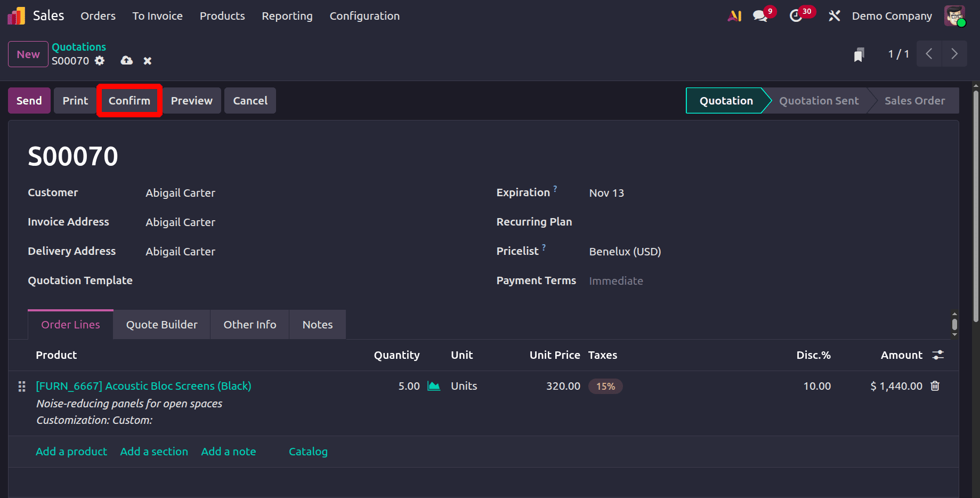Open the Demo Company switcher
This screenshot has width=980, height=498.
(x=892, y=16)
